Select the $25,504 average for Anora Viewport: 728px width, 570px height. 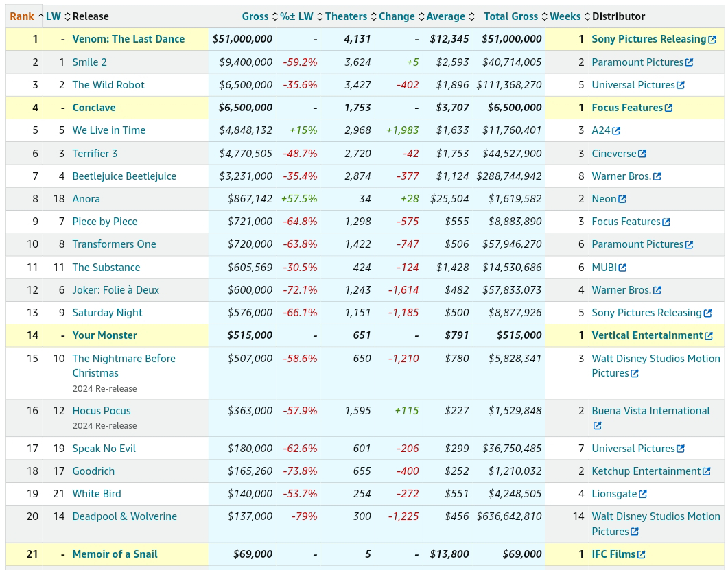click(449, 199)
